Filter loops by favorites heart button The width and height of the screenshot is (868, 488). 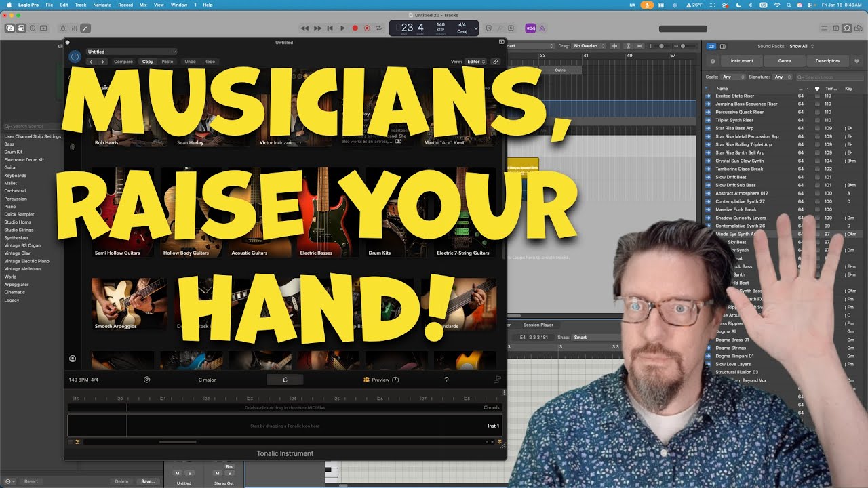coord(857,61)
